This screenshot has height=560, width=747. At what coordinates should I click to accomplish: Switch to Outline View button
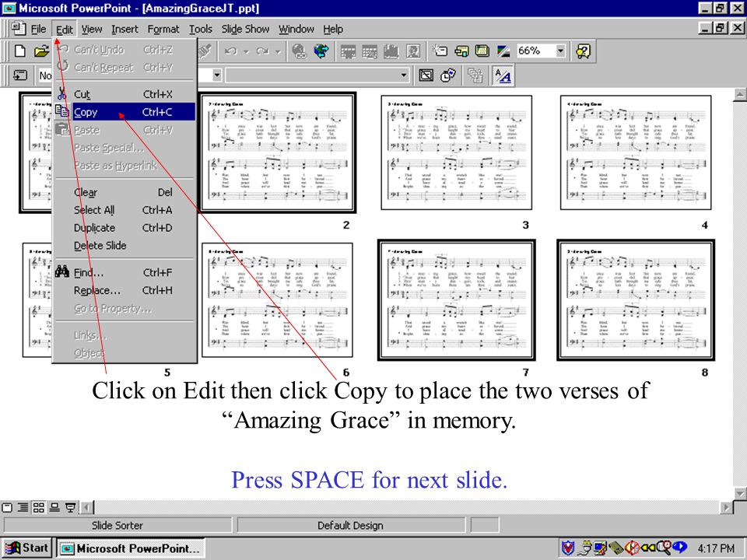(x=23, y=508)
